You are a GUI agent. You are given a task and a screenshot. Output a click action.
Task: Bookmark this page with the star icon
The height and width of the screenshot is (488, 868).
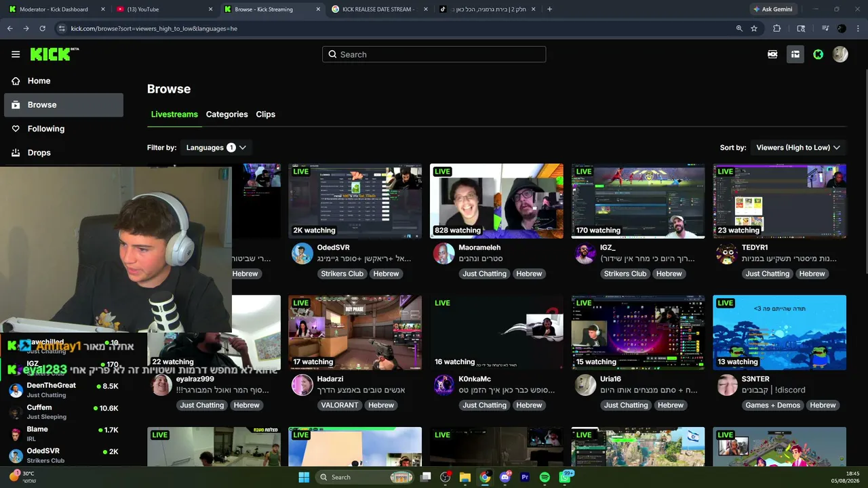tap(754, 28)
